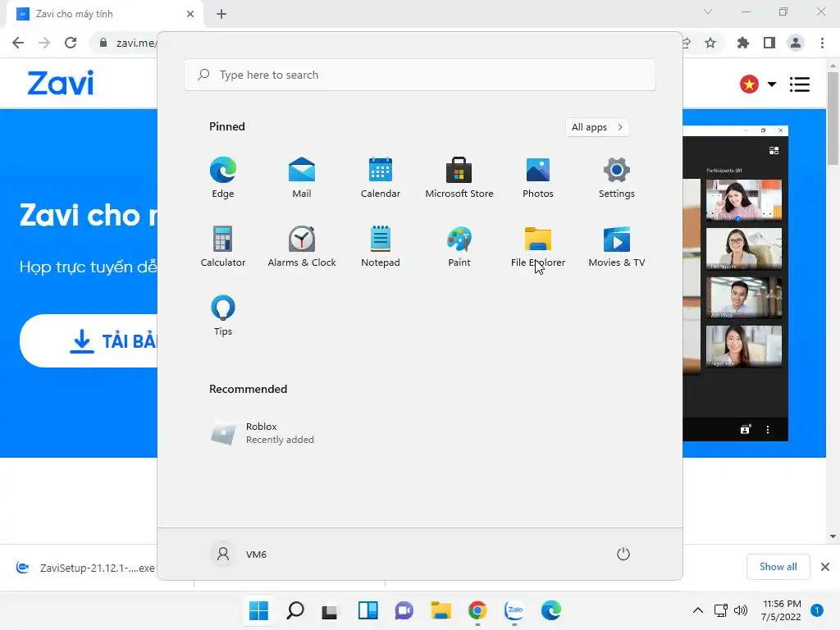Open the downloaded ZaviSetup exe file
840x630 pixels.
click(x=85, y=568)
